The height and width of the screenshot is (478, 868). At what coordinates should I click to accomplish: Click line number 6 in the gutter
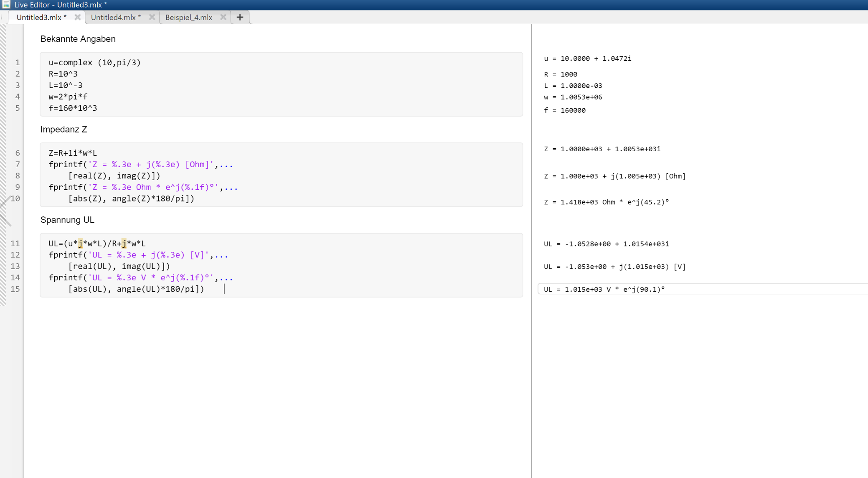17,153
